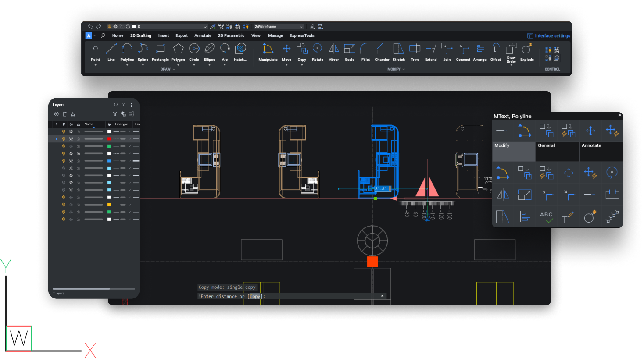Viewport: 644px width, 358px height.
Task: Toggle the lightbulb visibility of the first layer
Action: [64, 131]
